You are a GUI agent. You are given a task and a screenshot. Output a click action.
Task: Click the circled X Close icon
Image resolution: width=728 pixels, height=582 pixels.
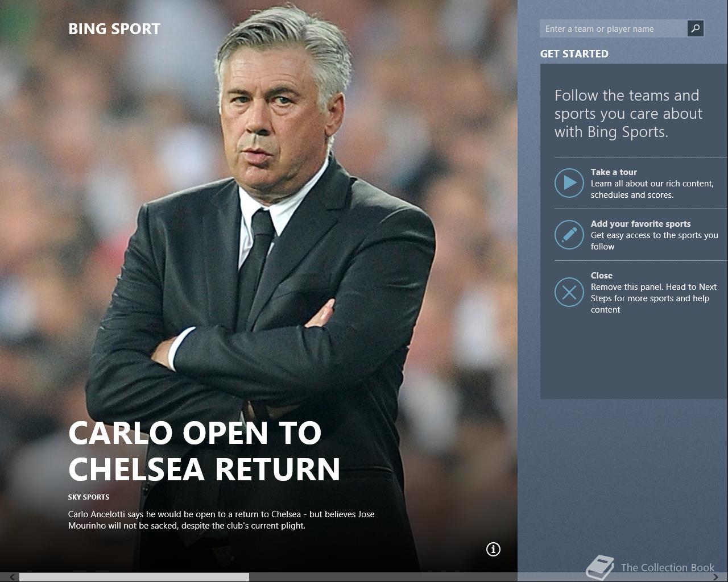click(x=569, y=292)
